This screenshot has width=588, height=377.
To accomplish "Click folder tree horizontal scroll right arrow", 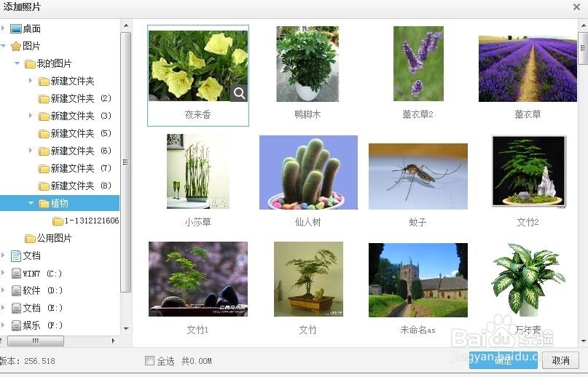I will (113, 341).
